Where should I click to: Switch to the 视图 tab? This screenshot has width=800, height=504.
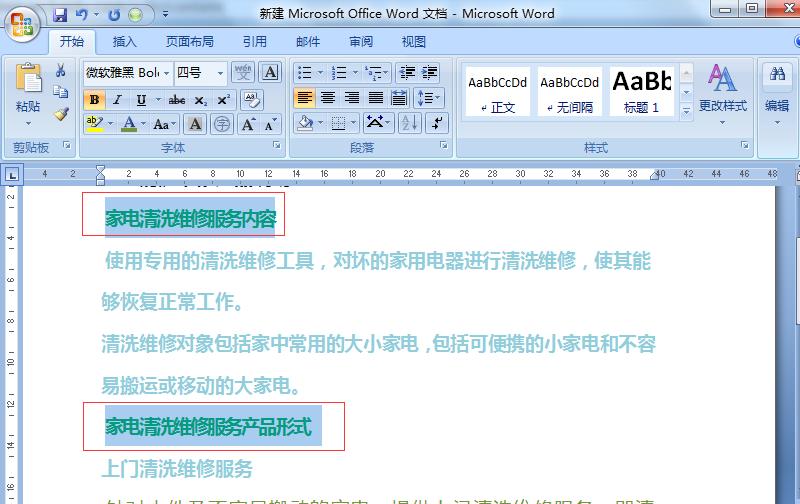coord(413,42)
